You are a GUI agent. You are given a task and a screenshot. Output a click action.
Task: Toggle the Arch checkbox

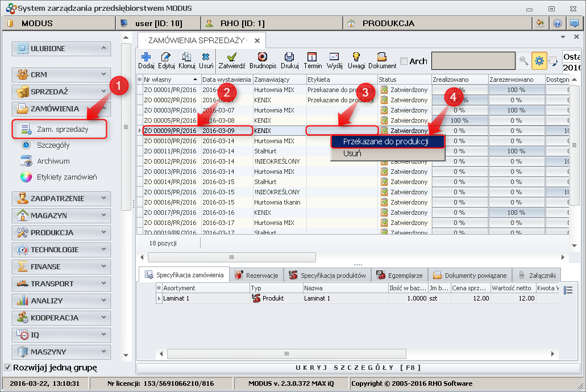coord(404,61)
